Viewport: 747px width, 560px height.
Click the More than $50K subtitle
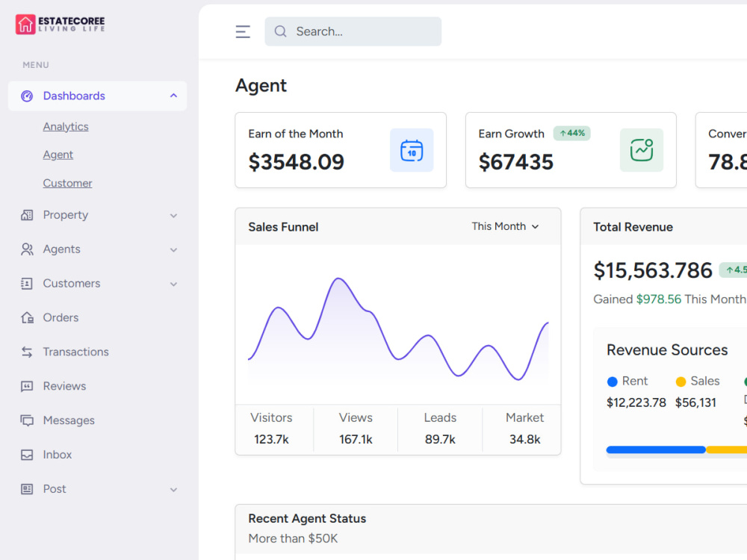[293, 538]
